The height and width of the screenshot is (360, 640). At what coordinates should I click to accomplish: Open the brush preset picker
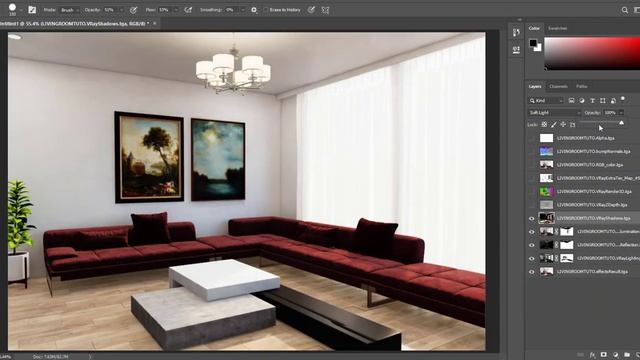pyautogui.click(x=12, y=9)
